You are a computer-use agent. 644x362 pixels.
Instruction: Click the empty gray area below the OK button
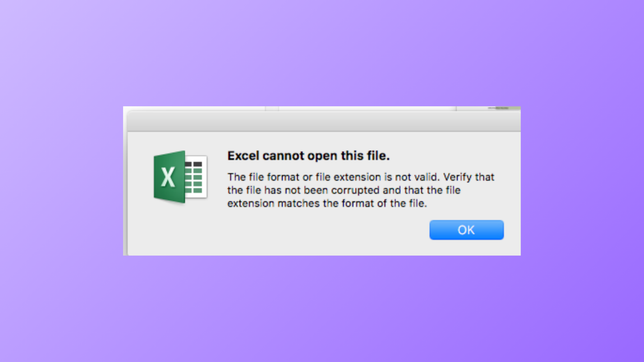(322, 249)
